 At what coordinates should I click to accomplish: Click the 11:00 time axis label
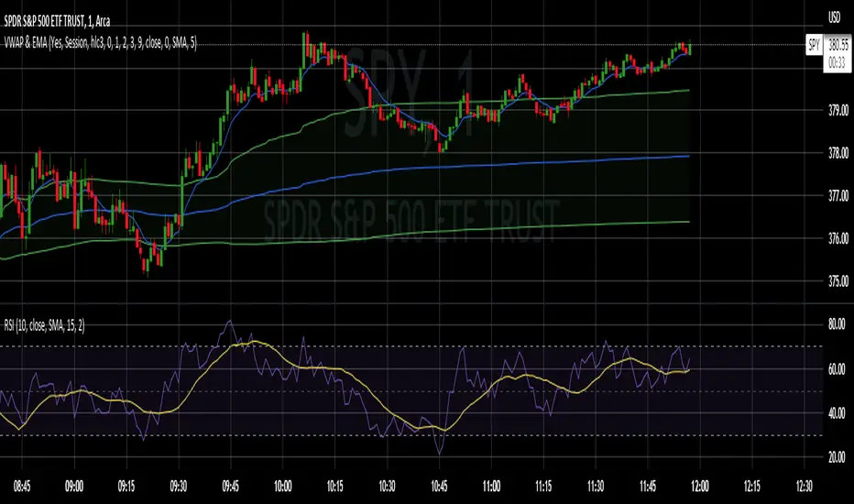click(x=491, y=486)
